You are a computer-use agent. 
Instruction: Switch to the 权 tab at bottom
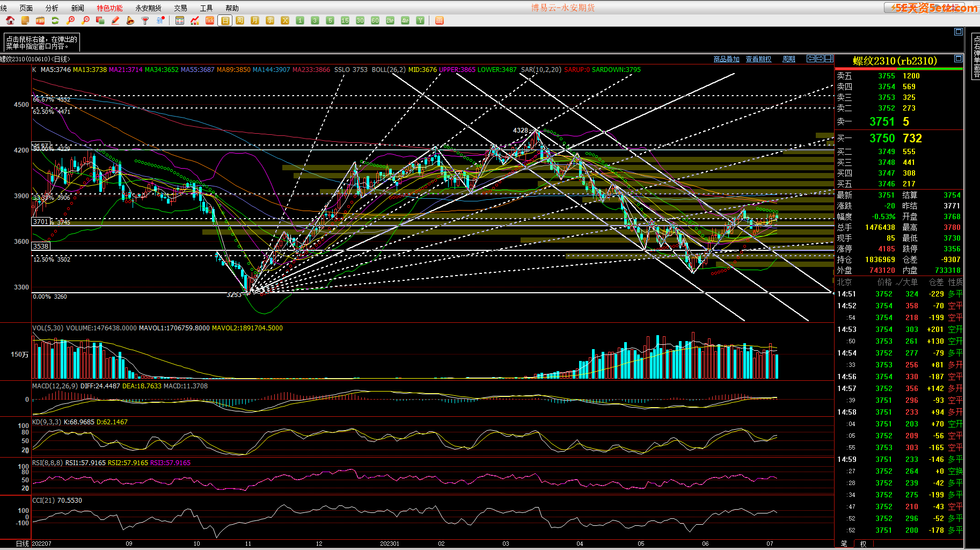(863, 544)
